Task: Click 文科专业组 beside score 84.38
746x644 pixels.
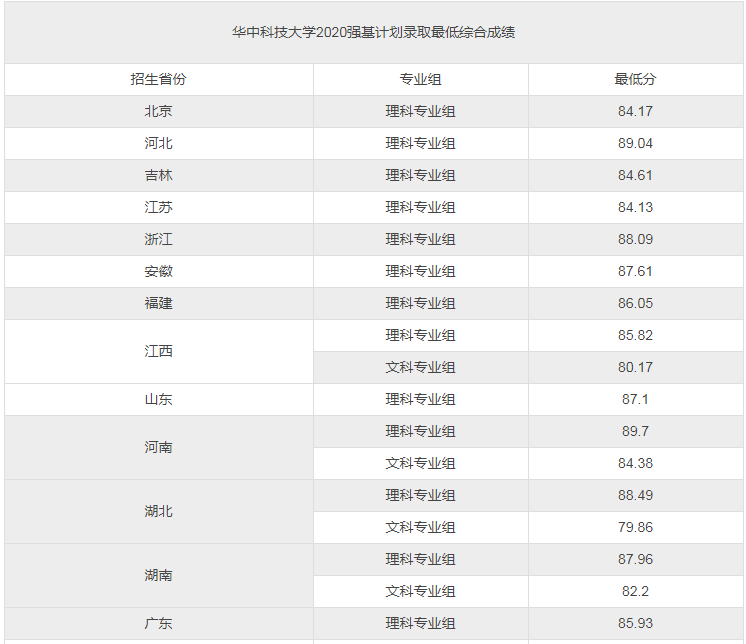Action: click(421, 463)
